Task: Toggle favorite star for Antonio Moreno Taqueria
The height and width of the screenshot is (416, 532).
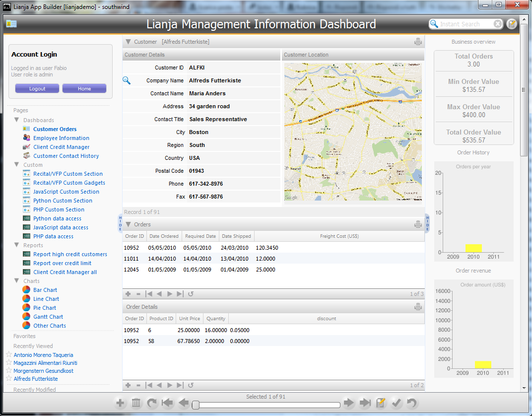Action: point(9,354)
